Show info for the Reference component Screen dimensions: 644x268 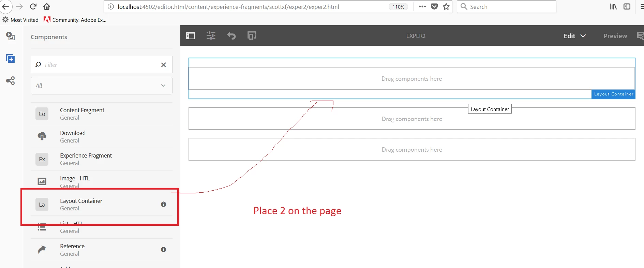point(164,250)
